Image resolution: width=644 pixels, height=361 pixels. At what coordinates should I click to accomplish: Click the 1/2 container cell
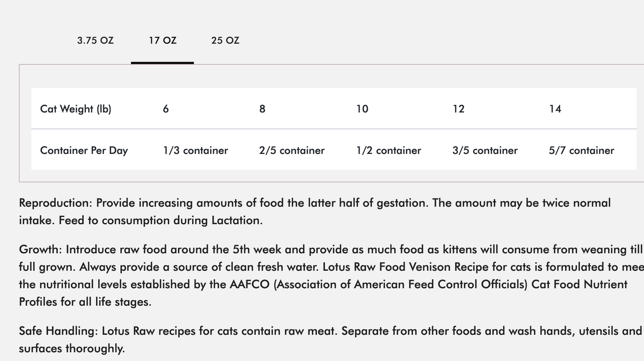389,150
